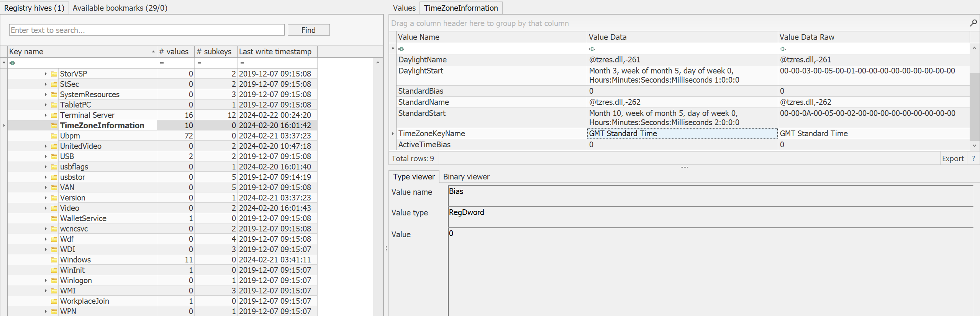
Task: Click the question mark help icon next to Export
Action: (973, 158)
